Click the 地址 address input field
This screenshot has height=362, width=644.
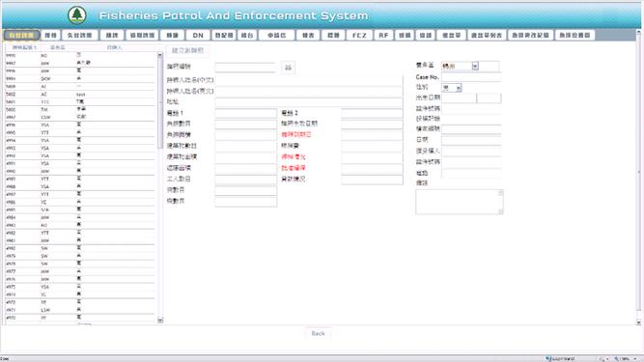pos(309,101)
